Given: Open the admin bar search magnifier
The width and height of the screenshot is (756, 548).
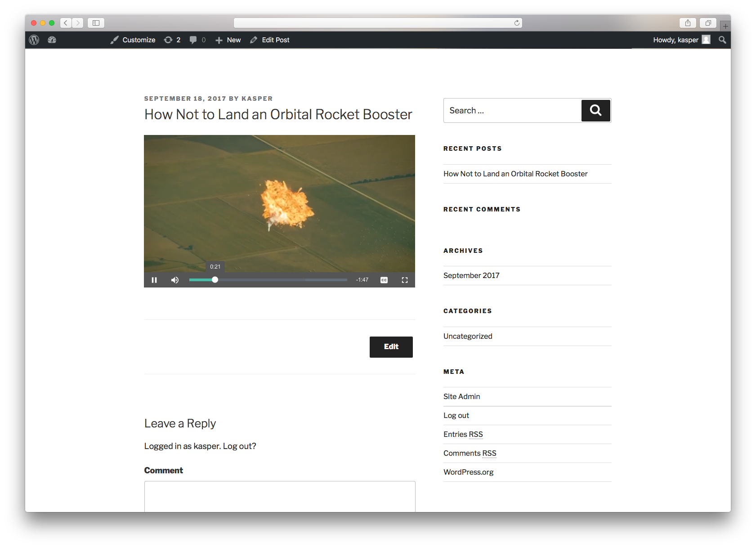Looking at the screenshot, I should pyautogui.click(x=722, y=40).
